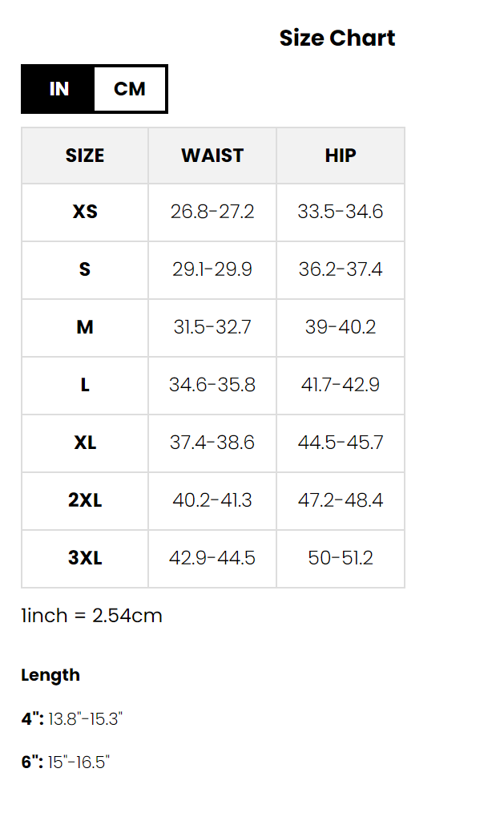Viewport: 504px width, 813px height.
Task: Select the 3XL size row label
Action: [85, 559]
